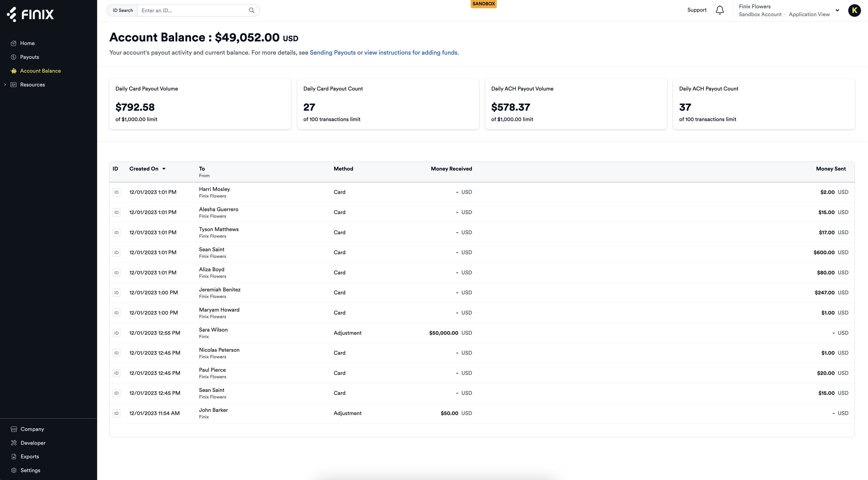The width and height of the screenshot is (868, 480).
Task: Select the Daily Card Payout Count card
Action: pos(388,104)
